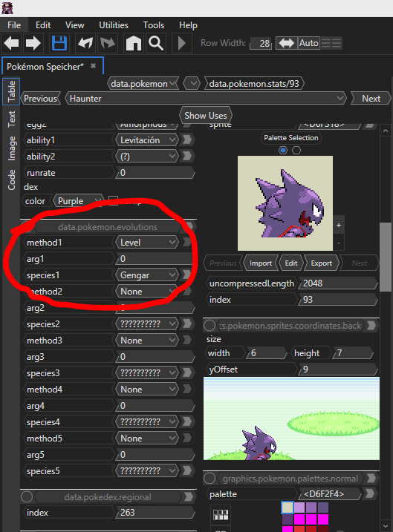Open the Tools menu
This screenshot has width=393, height=532.
click(154, 25)
